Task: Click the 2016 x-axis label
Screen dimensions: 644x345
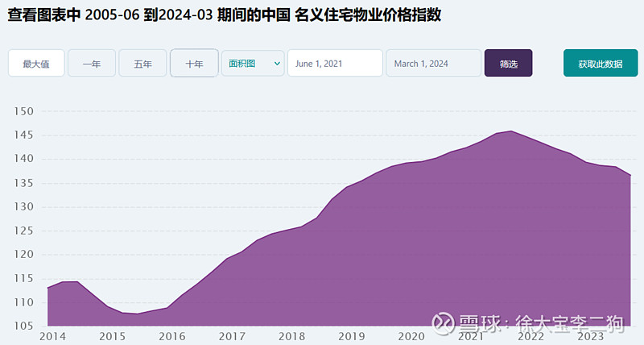Action: (172, 336)
